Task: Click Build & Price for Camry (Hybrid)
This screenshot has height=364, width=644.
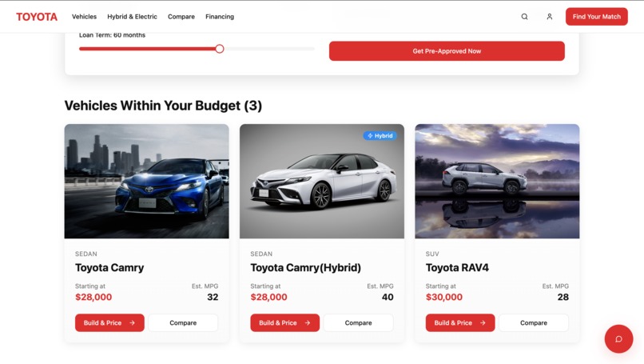Action: coord(284,323)
